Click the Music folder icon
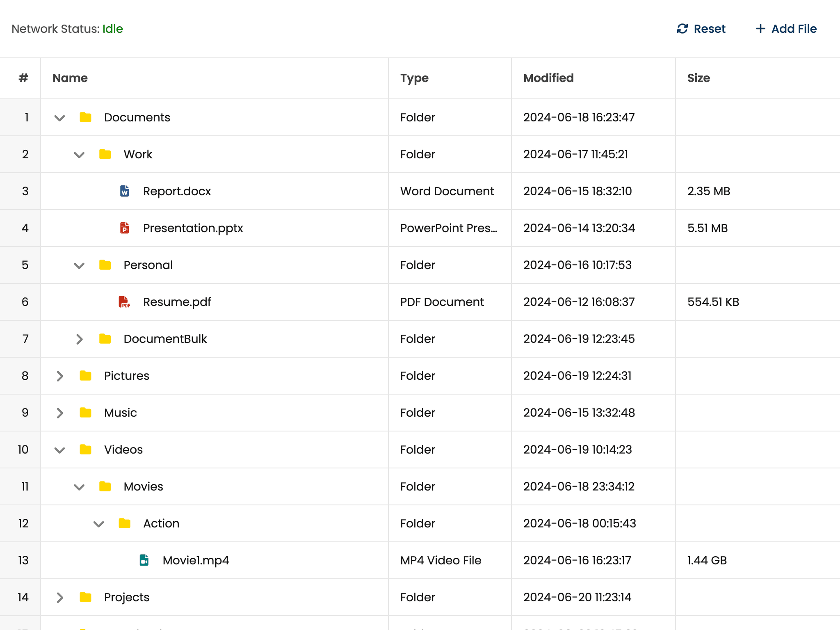 pos(85,413)
